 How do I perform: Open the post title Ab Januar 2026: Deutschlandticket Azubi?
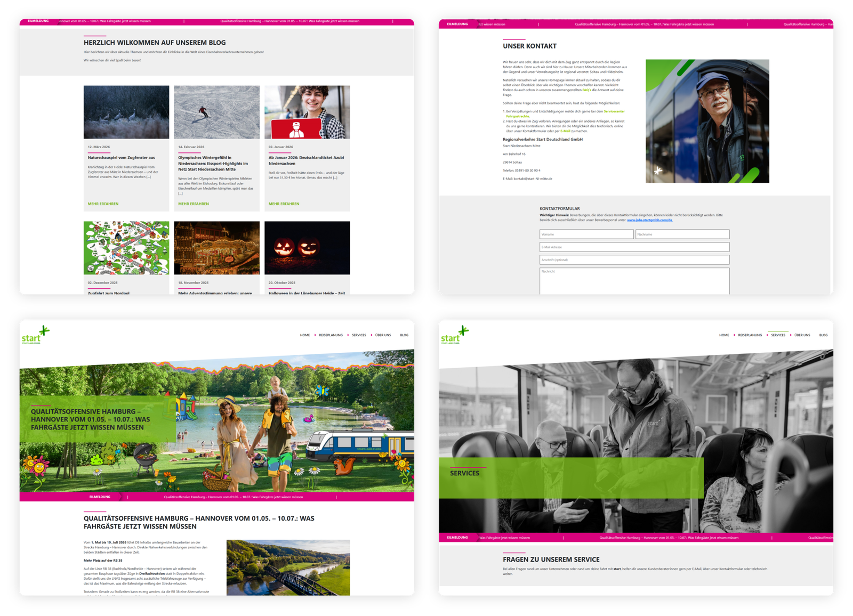pos(306,160)
